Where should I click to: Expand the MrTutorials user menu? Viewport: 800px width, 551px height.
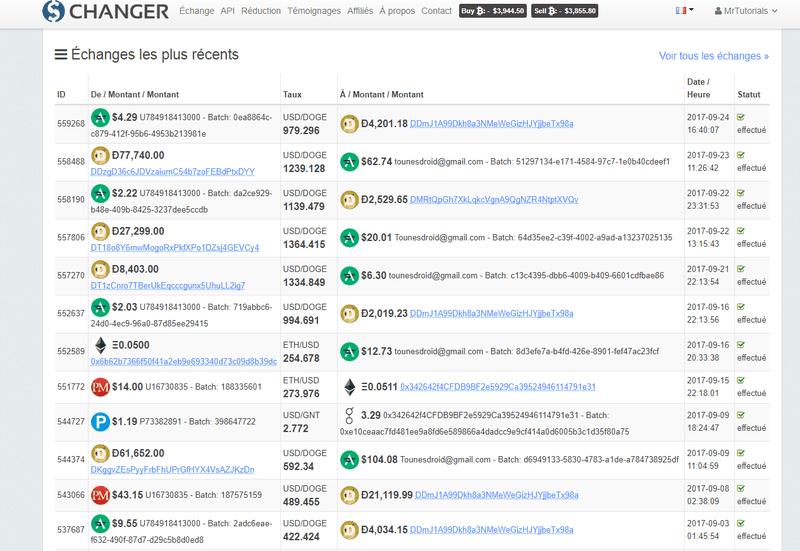pyautogui.click(x=746, y=11)
